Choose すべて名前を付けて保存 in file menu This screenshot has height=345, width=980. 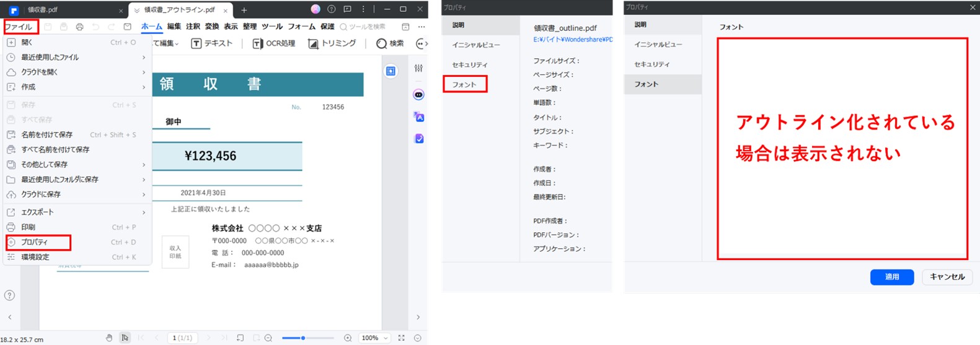pos(77,149)
